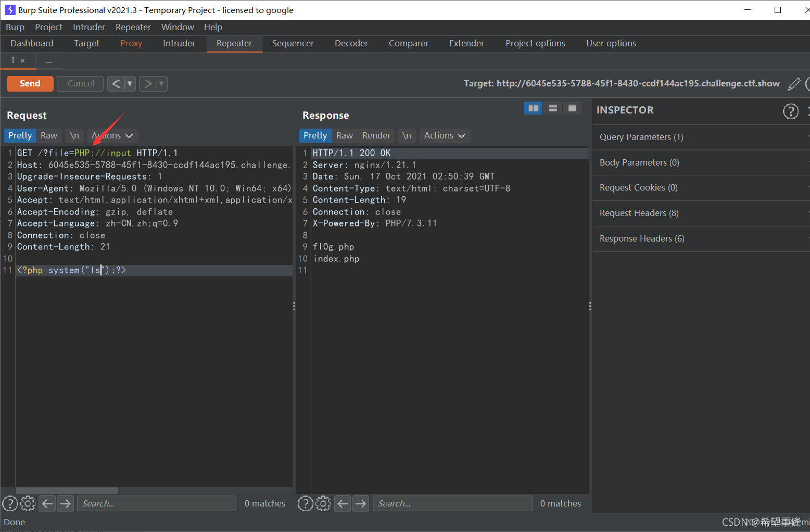Expand Response Headers (6) in Inspector
Viewport: 810px width, 532px height.
click(701, 239)
